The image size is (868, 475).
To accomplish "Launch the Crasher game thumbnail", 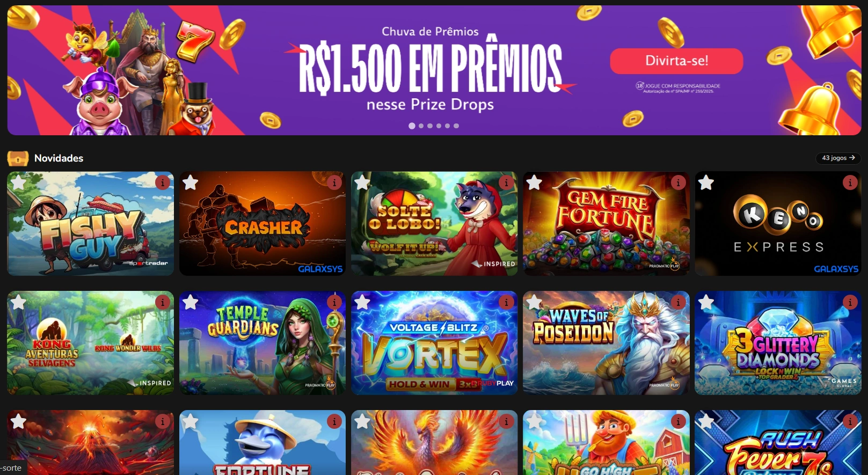I will click(262, 224).
